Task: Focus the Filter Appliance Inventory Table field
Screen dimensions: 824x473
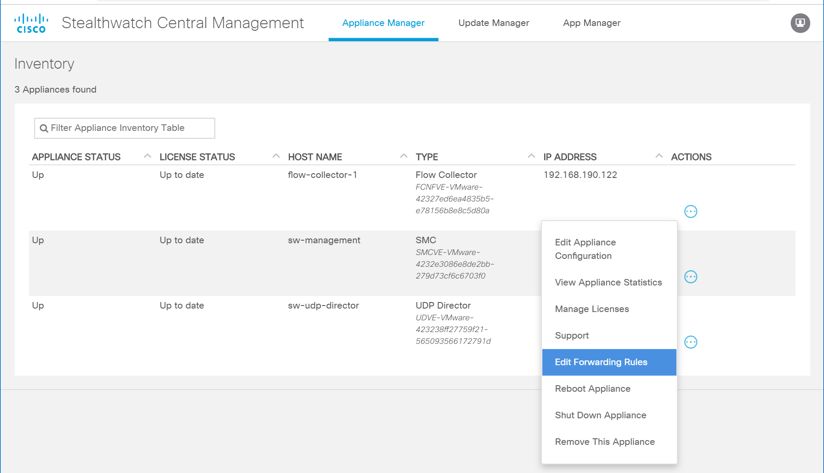Action: [x=130, y=128]
